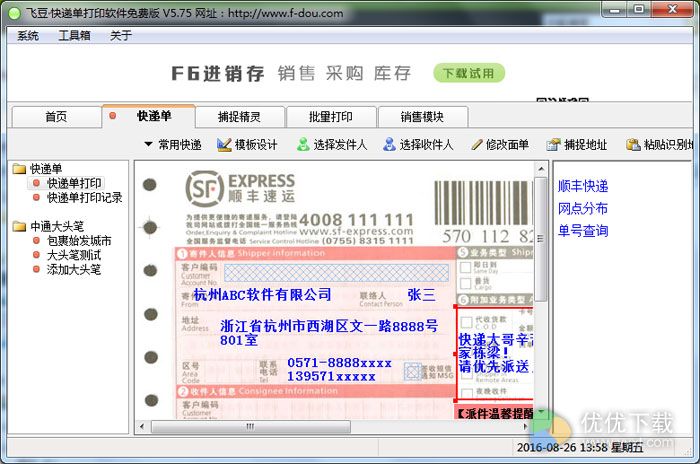This screenshot has width=700, height=464.
Task: Open the 单号查询 link
Action: click(x=583, y=230)
